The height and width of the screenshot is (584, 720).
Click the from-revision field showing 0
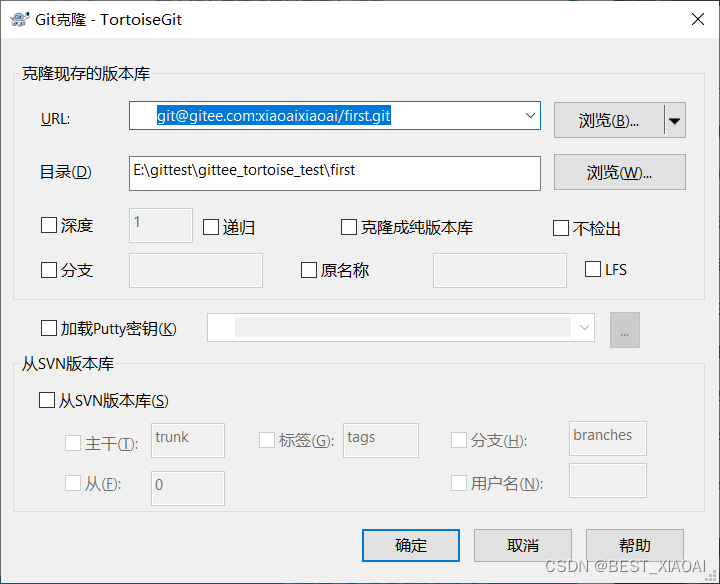click(x=188, y=488)
